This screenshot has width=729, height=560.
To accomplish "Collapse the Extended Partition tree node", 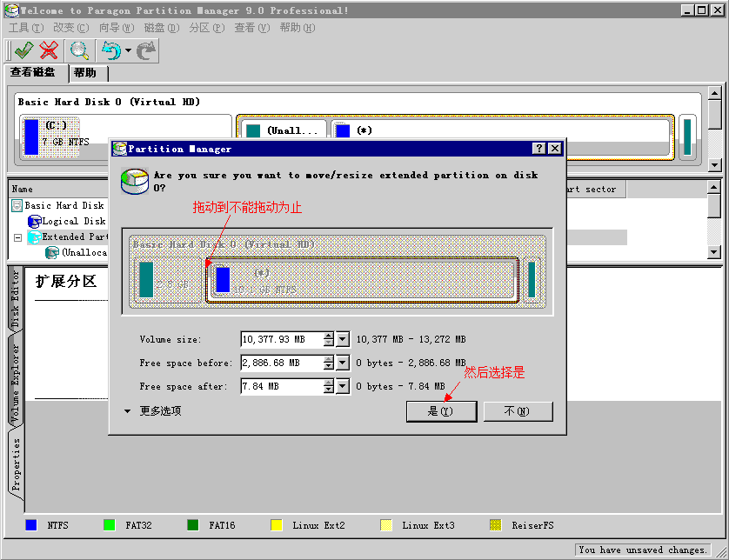I will tap(17, 237).
